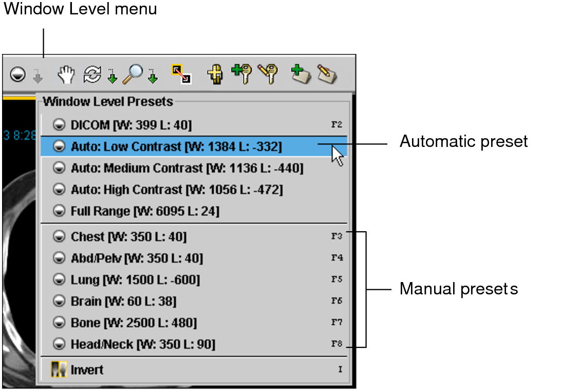Apply the Bone window level preset

(x=134, y=323)
